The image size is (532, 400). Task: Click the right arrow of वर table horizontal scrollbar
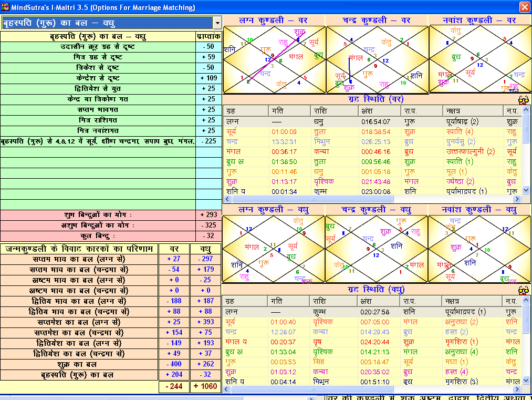(517, 199)
